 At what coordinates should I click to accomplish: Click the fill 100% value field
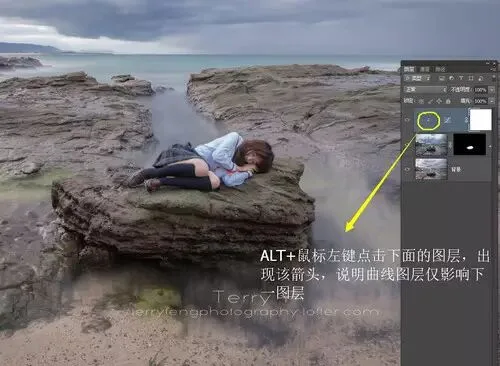480,101
